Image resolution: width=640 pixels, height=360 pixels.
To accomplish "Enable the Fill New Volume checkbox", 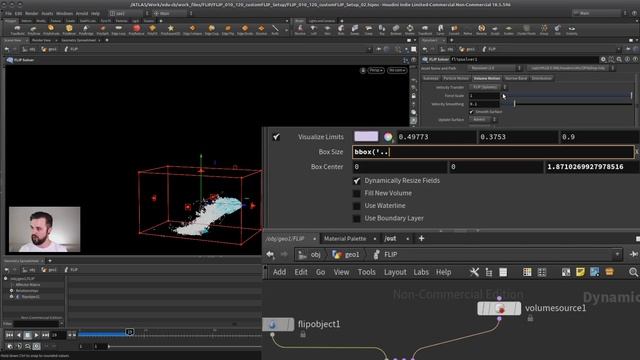I will coord(357,193).
